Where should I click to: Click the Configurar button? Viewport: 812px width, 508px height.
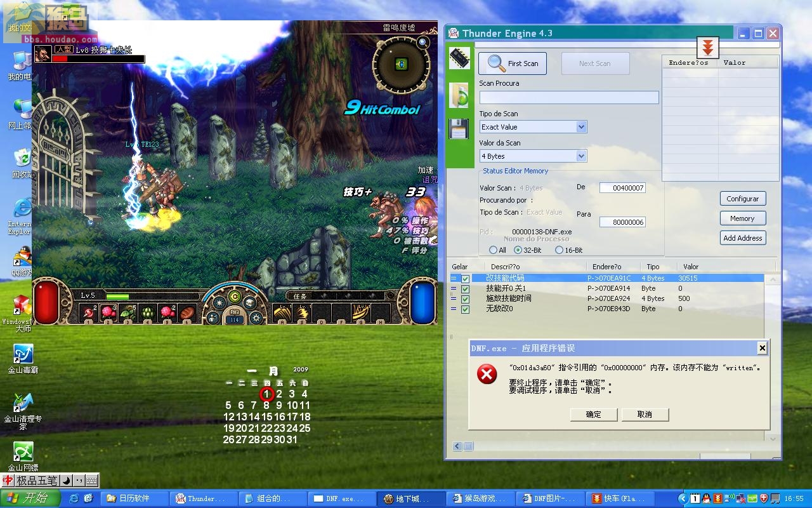coord(743,199)
